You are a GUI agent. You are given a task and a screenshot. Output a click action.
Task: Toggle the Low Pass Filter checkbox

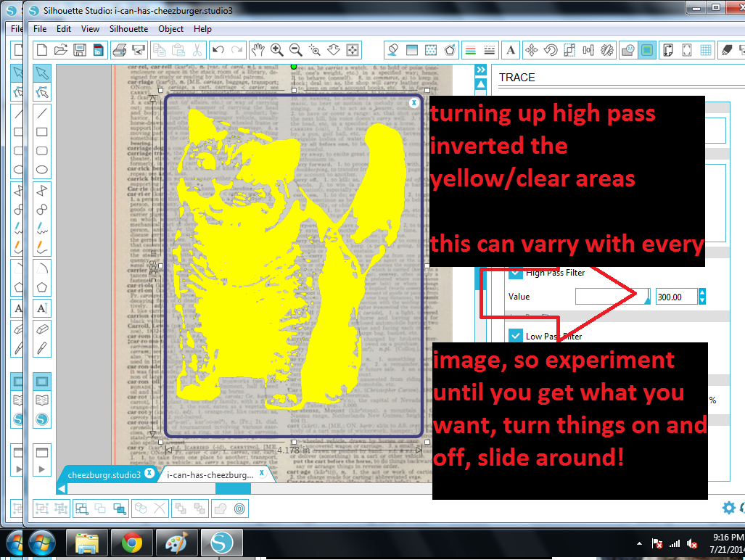click(516, 336)
